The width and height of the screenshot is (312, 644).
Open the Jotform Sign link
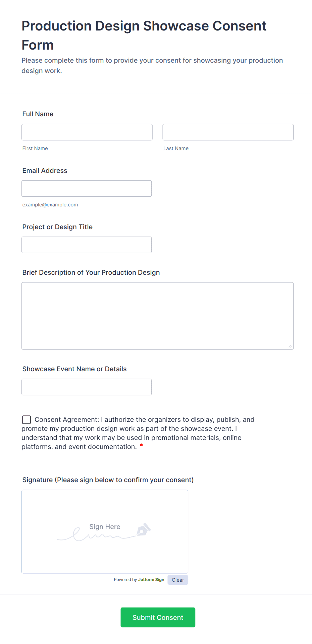coord(151,580)
